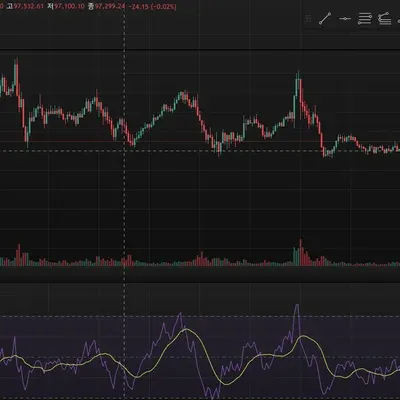This screenshot has height=400, width=400.
Task: Select the horizontal line drawing tool
Action: coord(345,19)
